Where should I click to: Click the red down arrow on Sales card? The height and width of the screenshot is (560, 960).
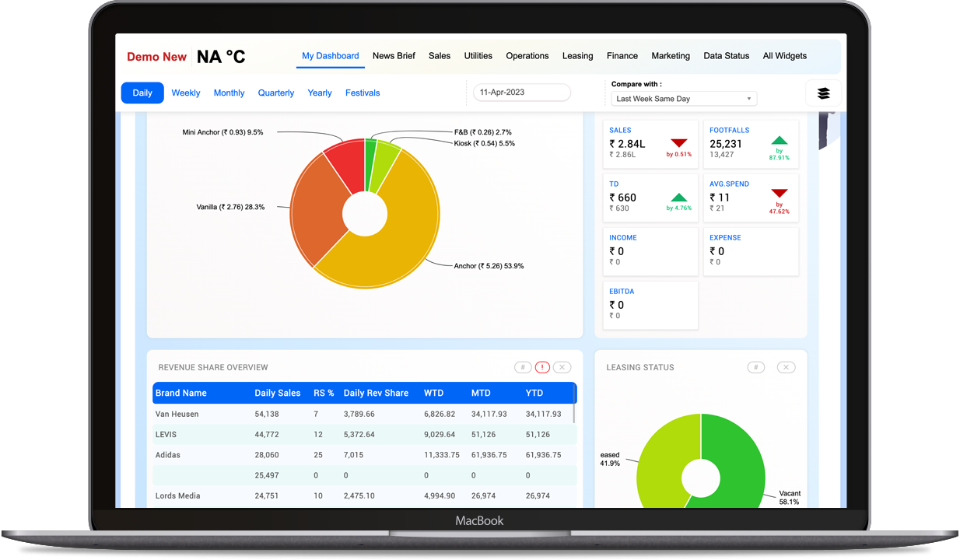point(679,143)
